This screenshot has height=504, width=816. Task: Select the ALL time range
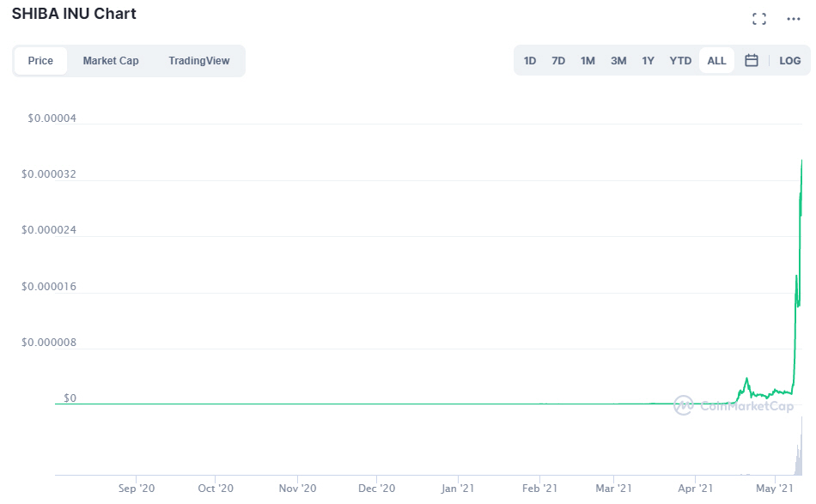click(x=716, y=61)
